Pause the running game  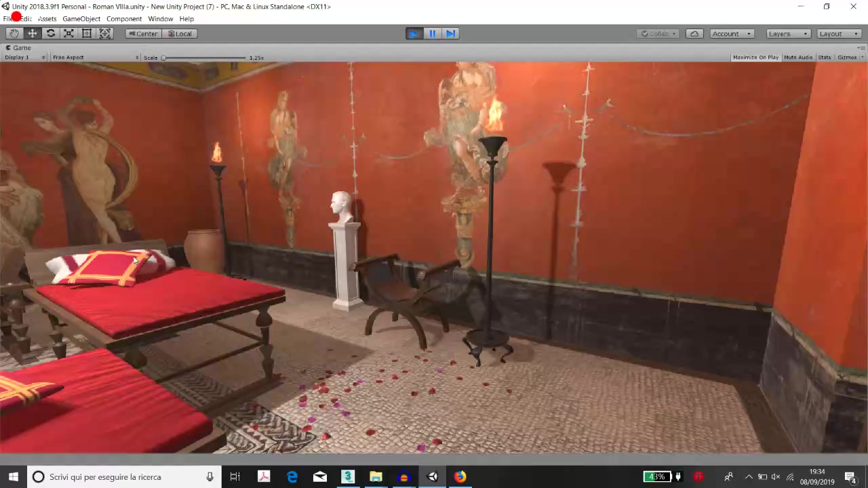tap(432, 33)
